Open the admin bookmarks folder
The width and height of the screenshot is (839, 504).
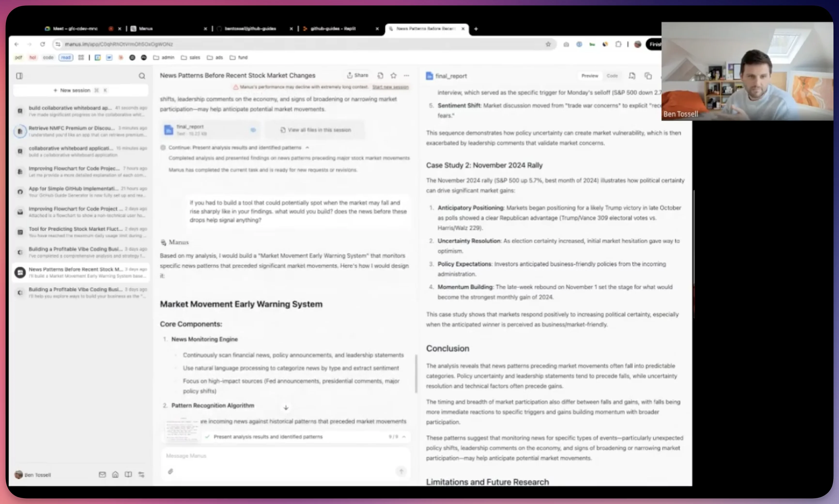(164, 57)
